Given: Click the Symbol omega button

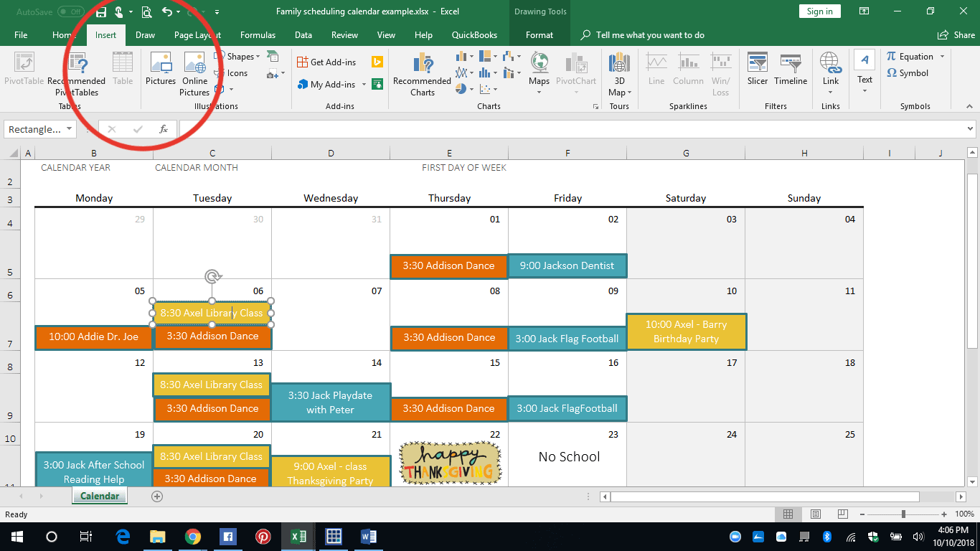Looking at the screenshot, I should [x=908, y=73].
